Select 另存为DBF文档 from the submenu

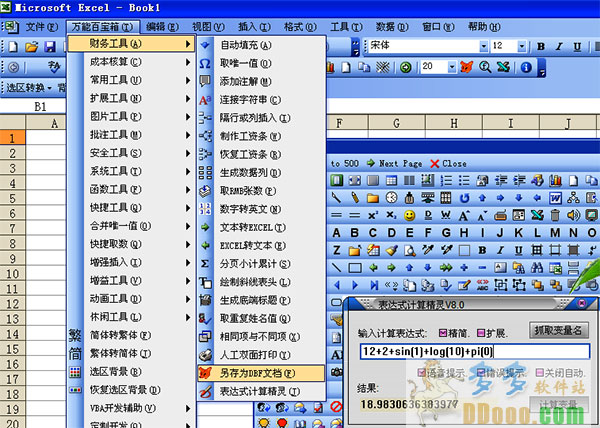(261, 373)
